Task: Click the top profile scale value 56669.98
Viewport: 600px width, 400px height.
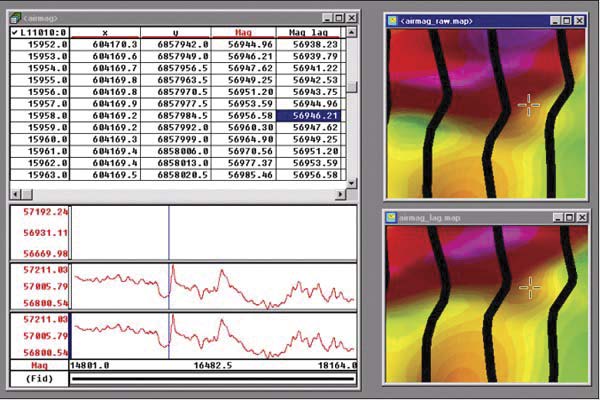Action: click(46, 253)
